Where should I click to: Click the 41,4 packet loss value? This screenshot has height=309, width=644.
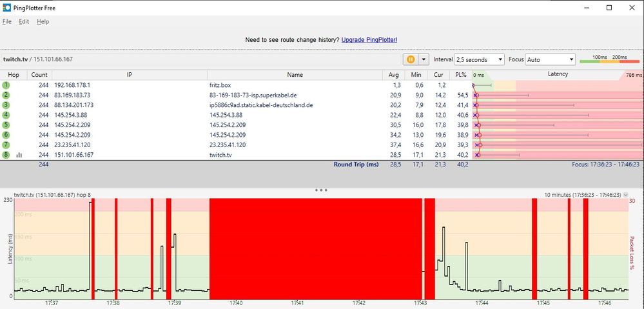coord(462,105)
